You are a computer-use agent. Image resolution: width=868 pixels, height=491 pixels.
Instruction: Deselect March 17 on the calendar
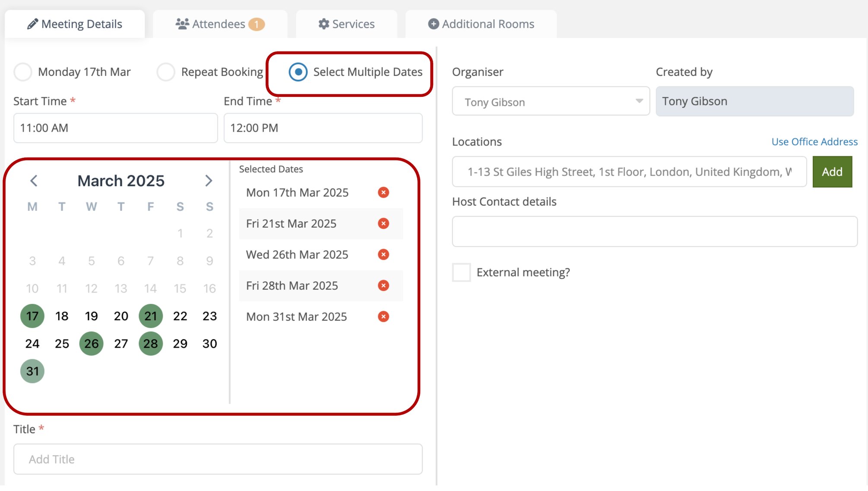[32, 316]
